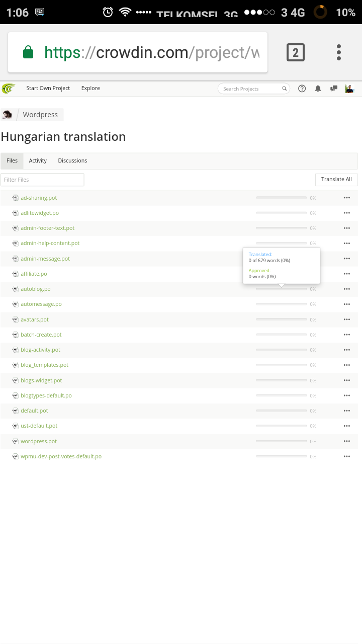Open the ust-default.pot file

pyautogui.click(x=39, y=426)
